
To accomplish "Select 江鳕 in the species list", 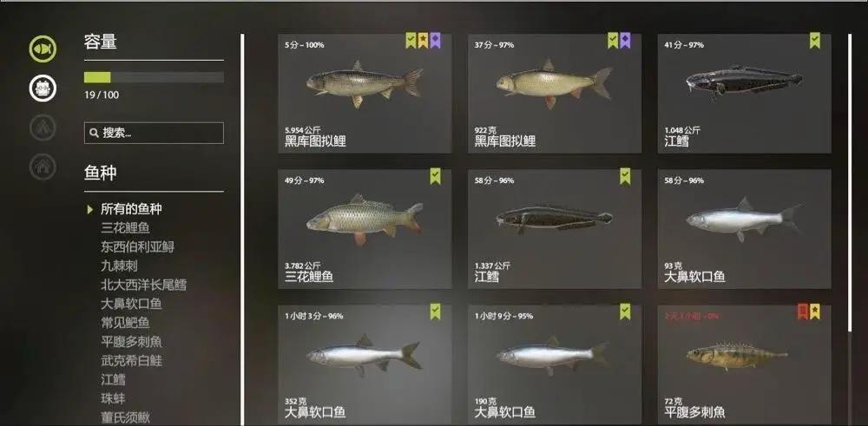I will (x=113, y=379).
